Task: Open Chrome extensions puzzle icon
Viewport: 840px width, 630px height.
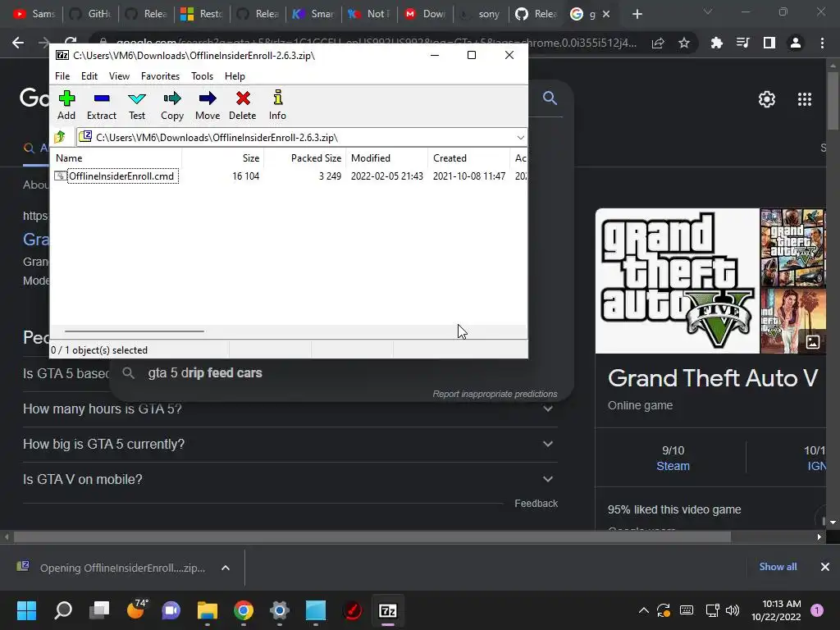Action: pyautogui.click(x=716, y=43)
